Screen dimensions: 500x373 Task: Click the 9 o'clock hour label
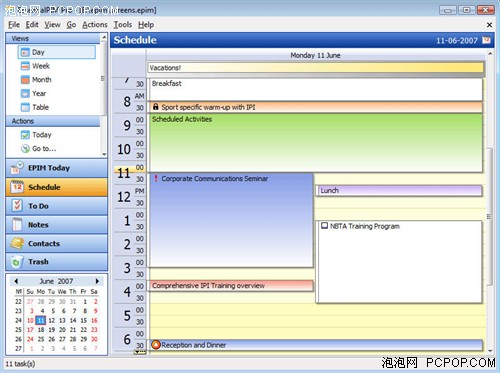click(127, 125)
